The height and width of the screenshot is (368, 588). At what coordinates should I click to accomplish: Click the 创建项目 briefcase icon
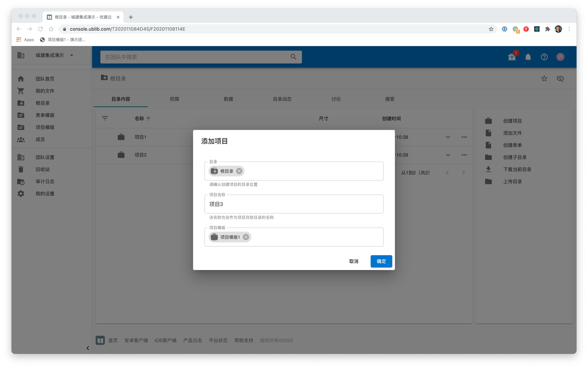(x=488, y=121)
